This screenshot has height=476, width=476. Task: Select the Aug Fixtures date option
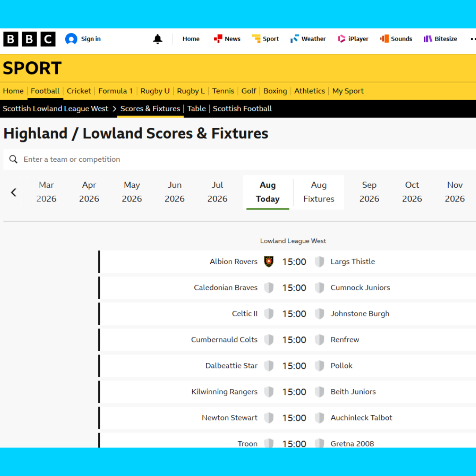[x=319, y=192]
